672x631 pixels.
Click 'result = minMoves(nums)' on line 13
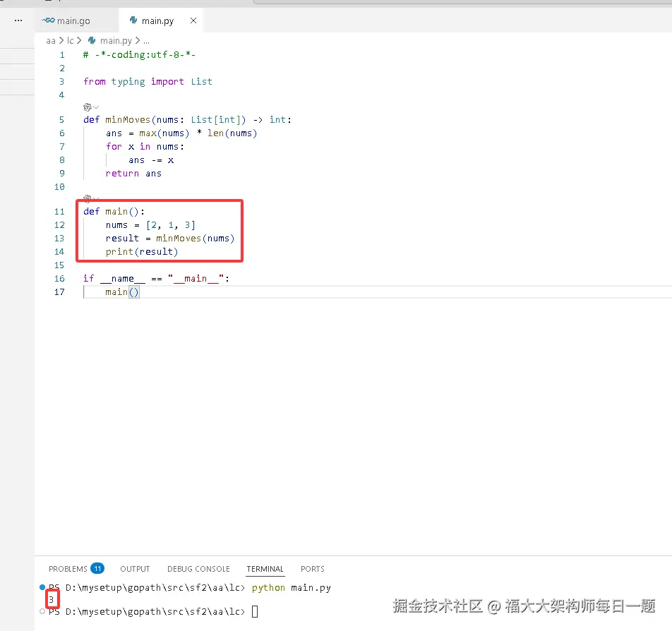pos(170,239)
